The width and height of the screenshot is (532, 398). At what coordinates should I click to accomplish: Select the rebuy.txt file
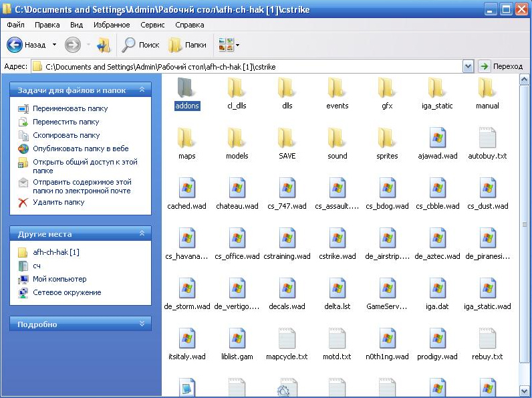[x=487, y=344]
